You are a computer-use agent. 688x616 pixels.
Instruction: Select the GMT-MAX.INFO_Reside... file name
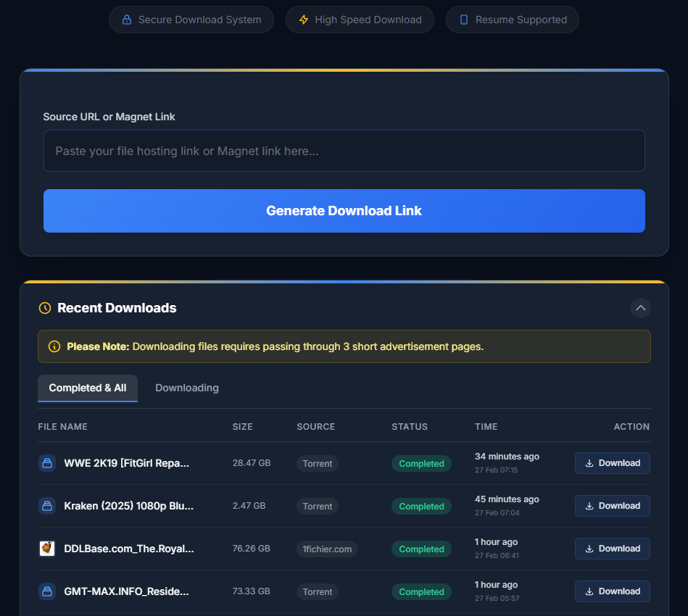point(126,591)
